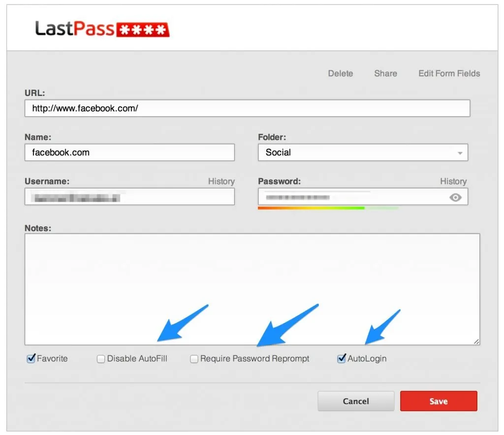Enable the Disable AutoFill checkbox
The width and height of the screenshot is (504, 435).
[101, 359]
